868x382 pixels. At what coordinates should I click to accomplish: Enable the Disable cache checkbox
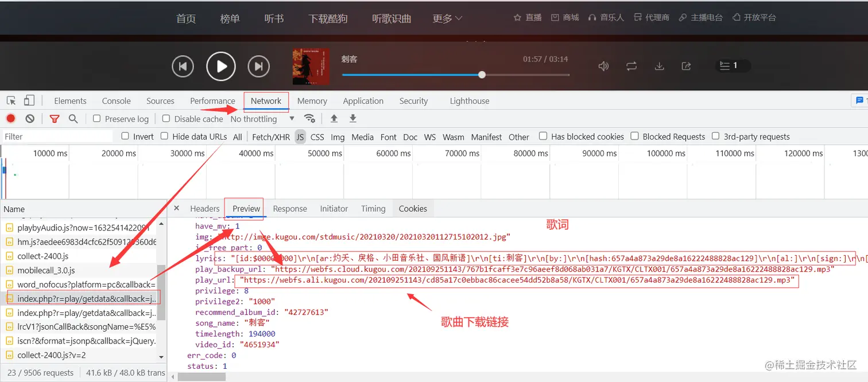[x=166, y=118]
